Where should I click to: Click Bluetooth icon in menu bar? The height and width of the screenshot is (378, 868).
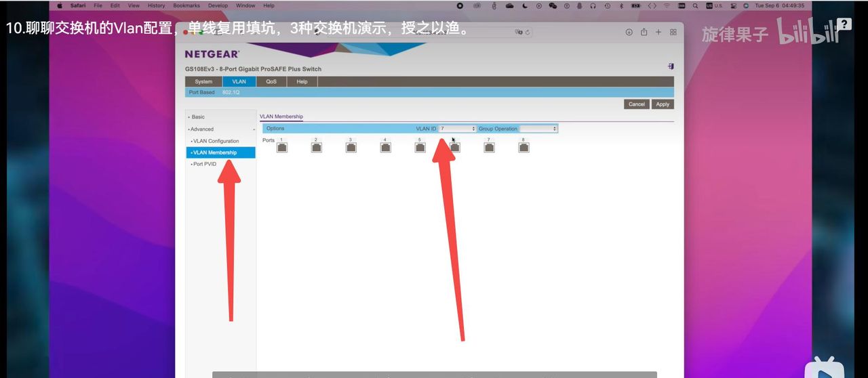(621, 5)
